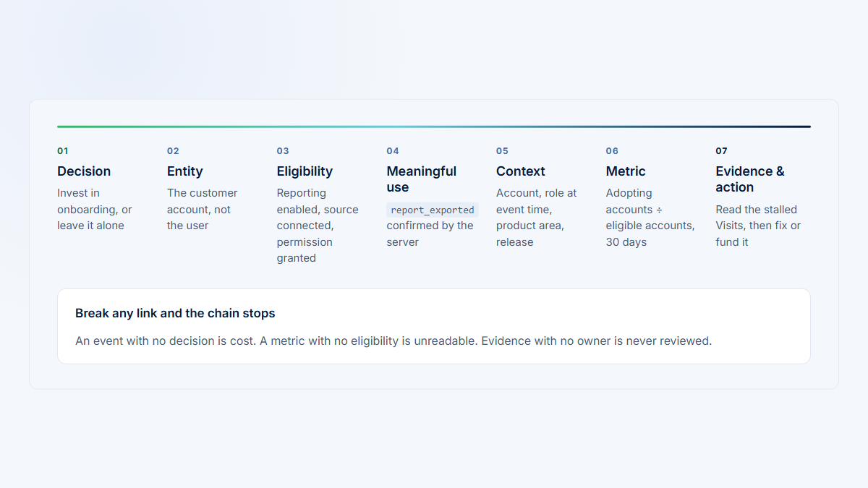Click step number 04 label
This screenshot has width=868, height=488.
click(x=393, y=151)
